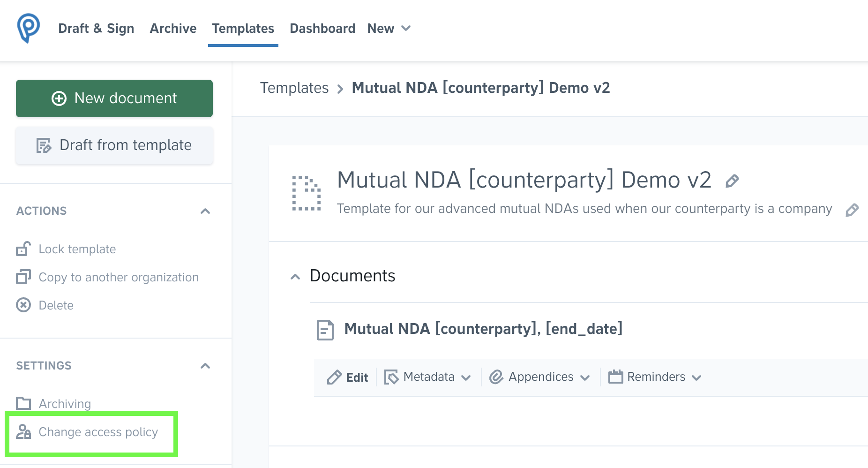Switch to the Archive tab

pyautogui.click(x=173, y=29)
